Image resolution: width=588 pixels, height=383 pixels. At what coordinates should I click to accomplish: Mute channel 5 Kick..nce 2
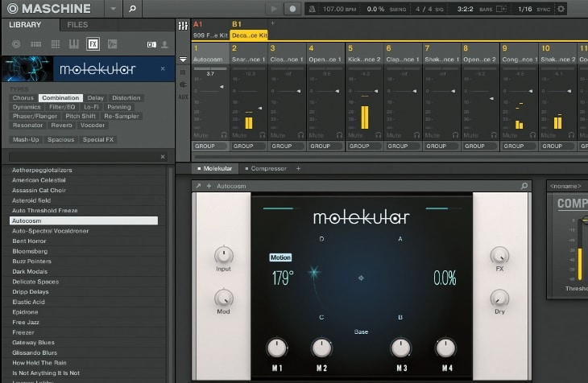click(355, 135)
